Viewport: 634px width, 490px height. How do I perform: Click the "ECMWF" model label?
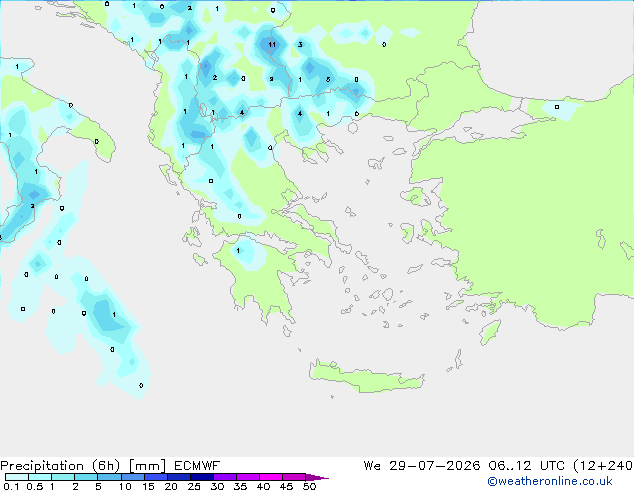[197, 466]
